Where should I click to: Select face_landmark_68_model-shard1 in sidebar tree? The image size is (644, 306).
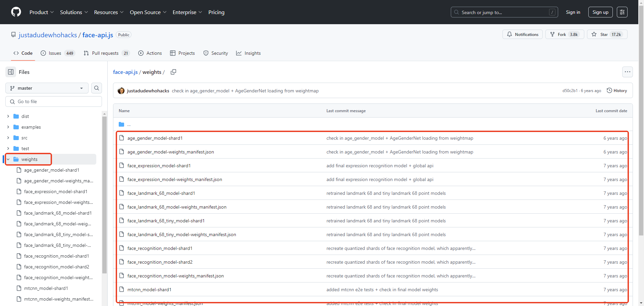[58, 213]
